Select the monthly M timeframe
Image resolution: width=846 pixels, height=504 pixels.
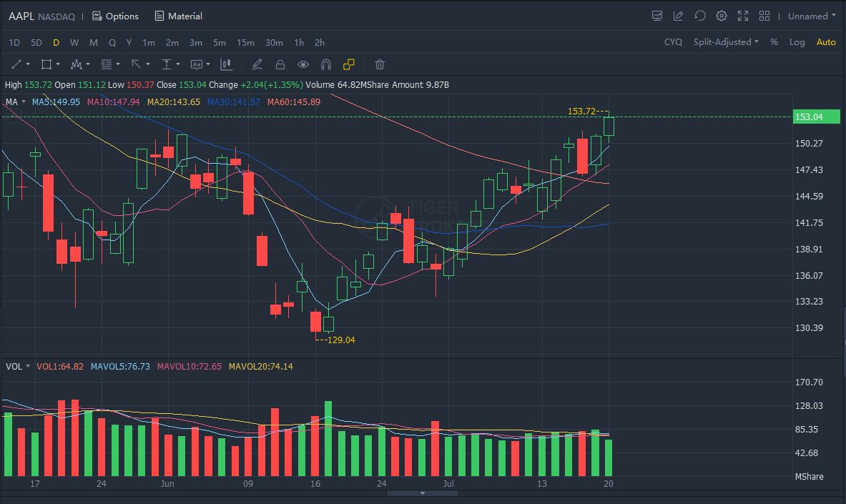[x=94, y=43]
